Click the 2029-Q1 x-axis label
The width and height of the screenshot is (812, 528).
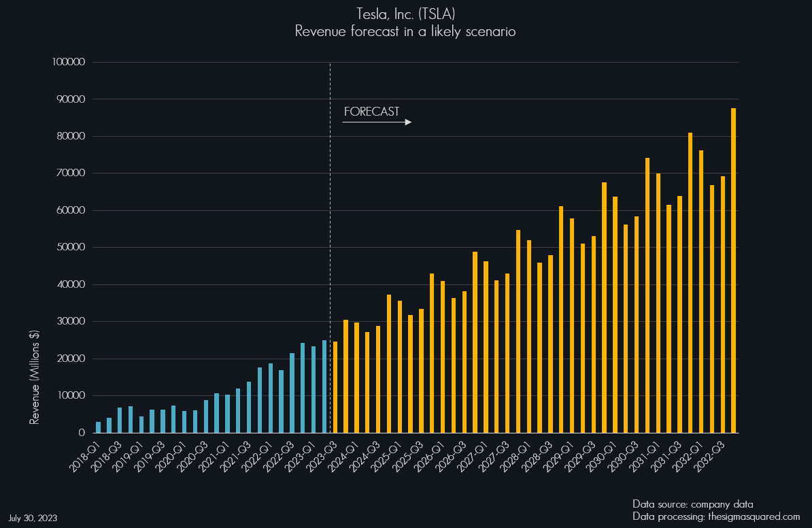click(x=558, y=455)
